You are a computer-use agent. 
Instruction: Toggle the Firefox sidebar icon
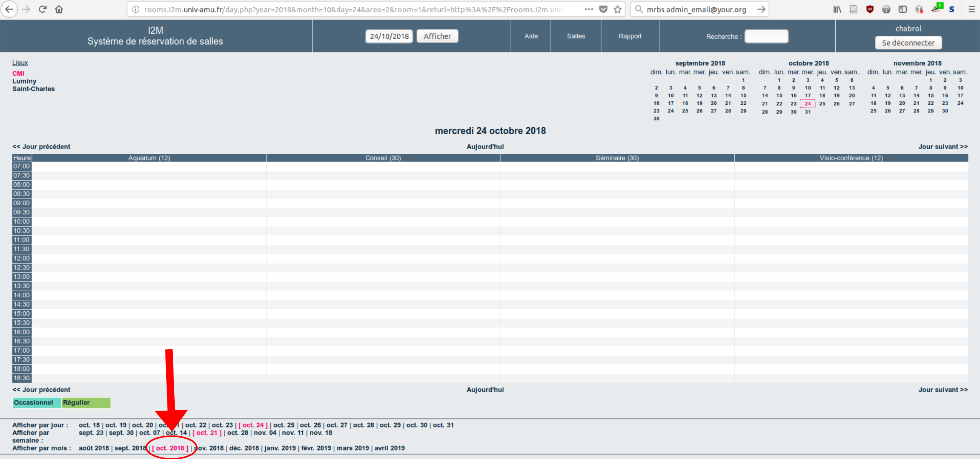point(902,9)
